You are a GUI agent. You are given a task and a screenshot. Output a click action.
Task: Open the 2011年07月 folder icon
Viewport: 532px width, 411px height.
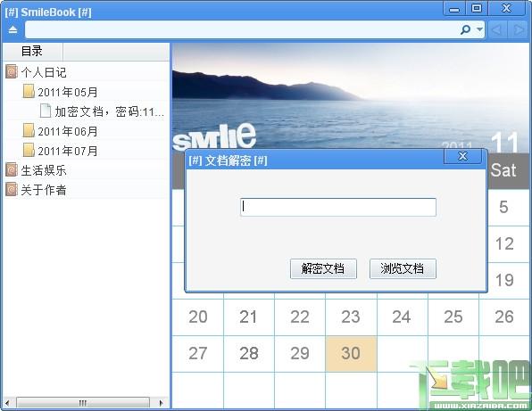[29, 151]
